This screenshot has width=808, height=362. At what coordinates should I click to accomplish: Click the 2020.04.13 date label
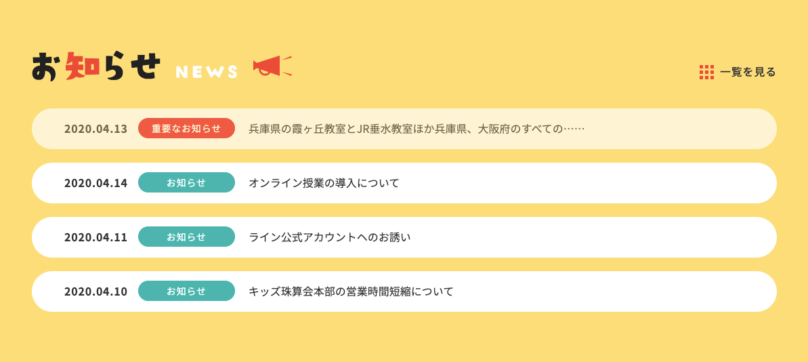[95, 129]
